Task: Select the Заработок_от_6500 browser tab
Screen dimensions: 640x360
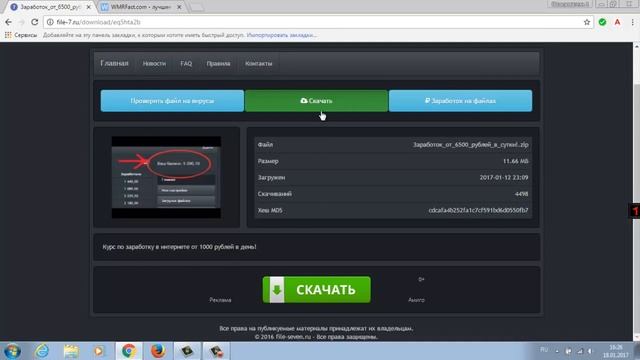Action: coord(50,7)
